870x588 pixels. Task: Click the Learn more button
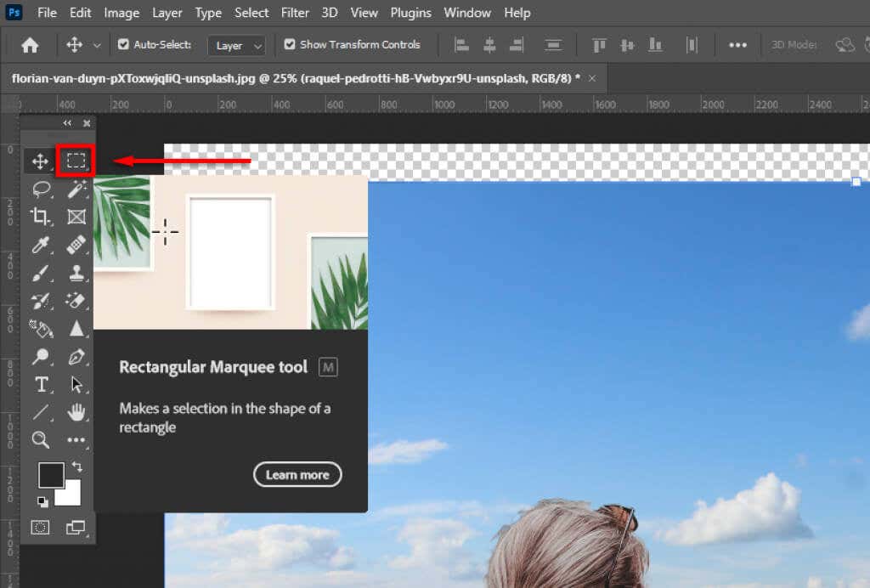pos(297,475)
